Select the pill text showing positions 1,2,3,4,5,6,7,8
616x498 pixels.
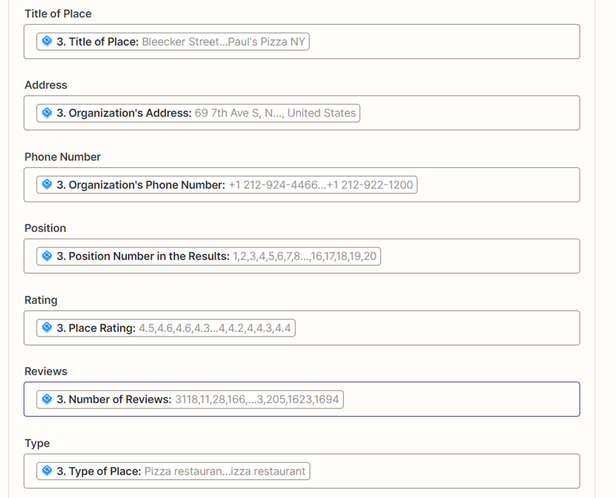[304, 256]
